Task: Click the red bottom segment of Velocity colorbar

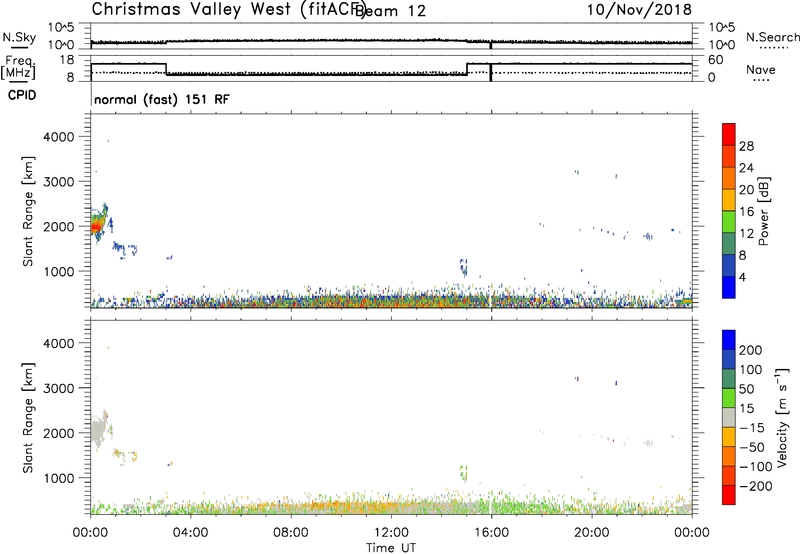Action: pyautogui.click(x=729, y=495)
